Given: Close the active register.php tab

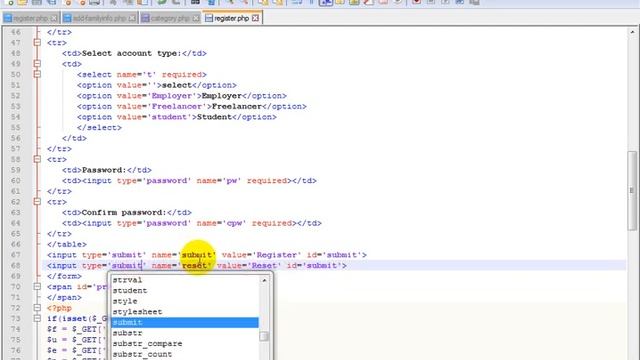Looking at the screenshot, I should (256, 18).
